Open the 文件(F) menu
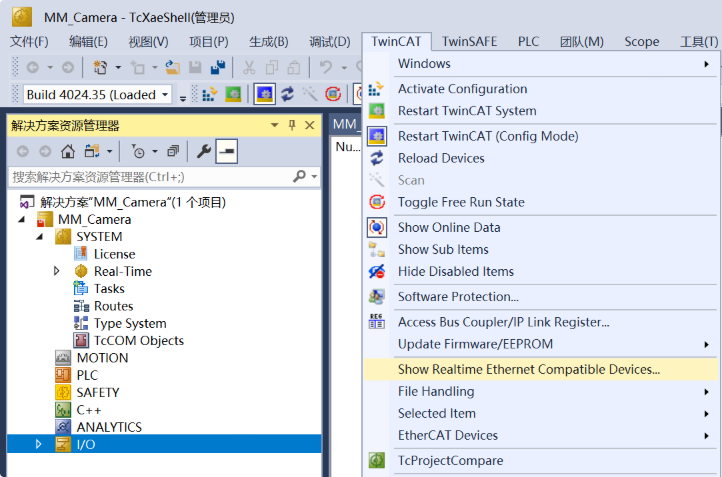Viewport: 722px width, 477px height. 29,42
